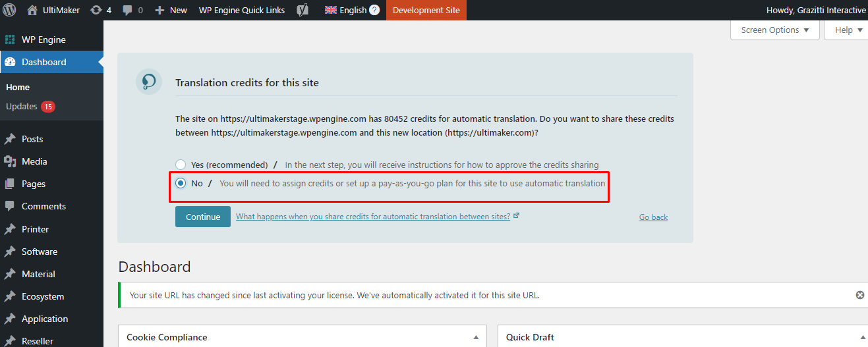Click the Posts pin icon
This screenshot has width=868, height=347.
coord(10,139)
